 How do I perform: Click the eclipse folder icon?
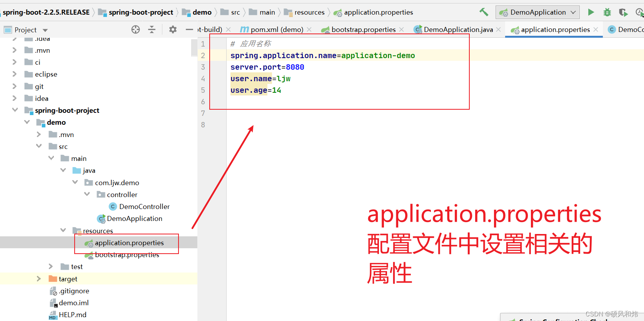click(x=28, y=74)
